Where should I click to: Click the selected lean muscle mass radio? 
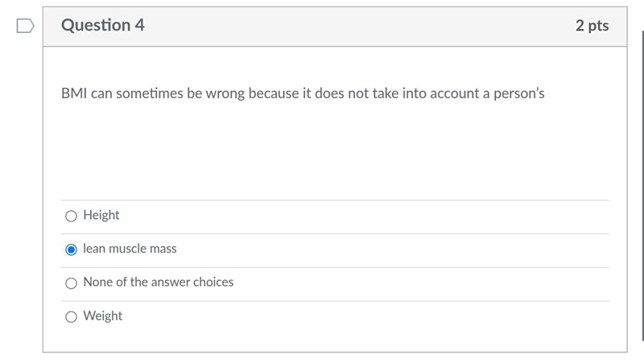click(x=71, y=249)
